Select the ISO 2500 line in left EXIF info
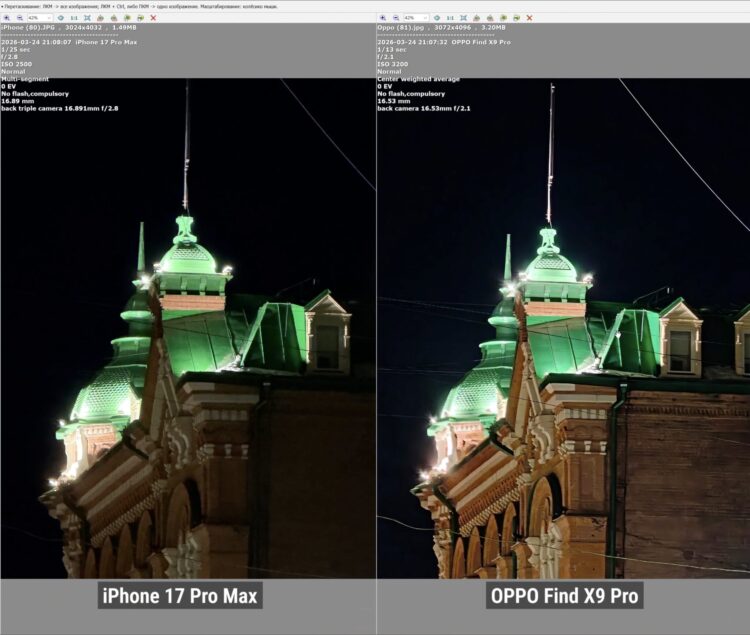Screen dimensions: 750x635 click(17, 64)
